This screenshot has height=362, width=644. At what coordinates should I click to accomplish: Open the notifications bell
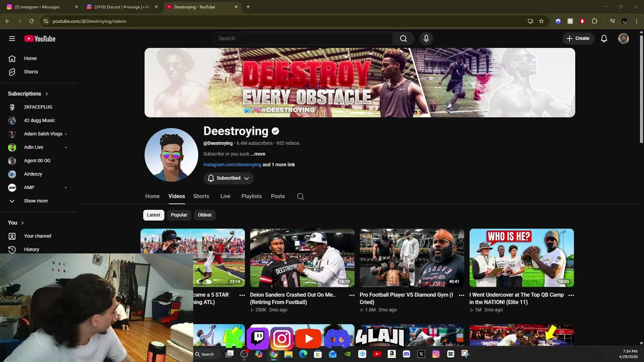click(604, 38)
